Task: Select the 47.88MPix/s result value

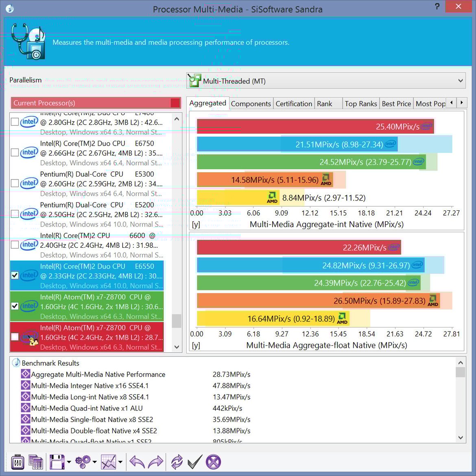Action: pos(231,386)
